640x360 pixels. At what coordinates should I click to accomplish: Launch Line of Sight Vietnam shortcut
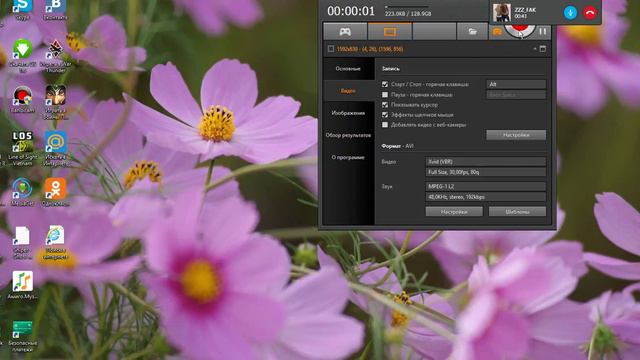tap(22, 148)
